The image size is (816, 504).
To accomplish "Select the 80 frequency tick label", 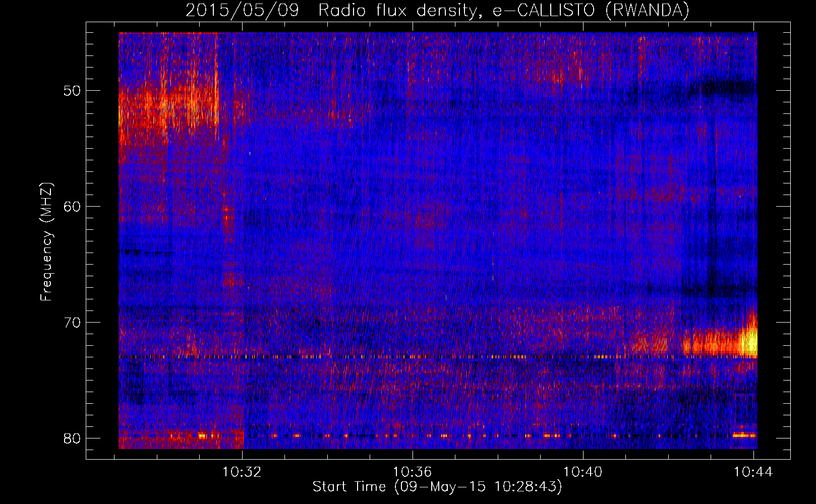I will 72,438.
